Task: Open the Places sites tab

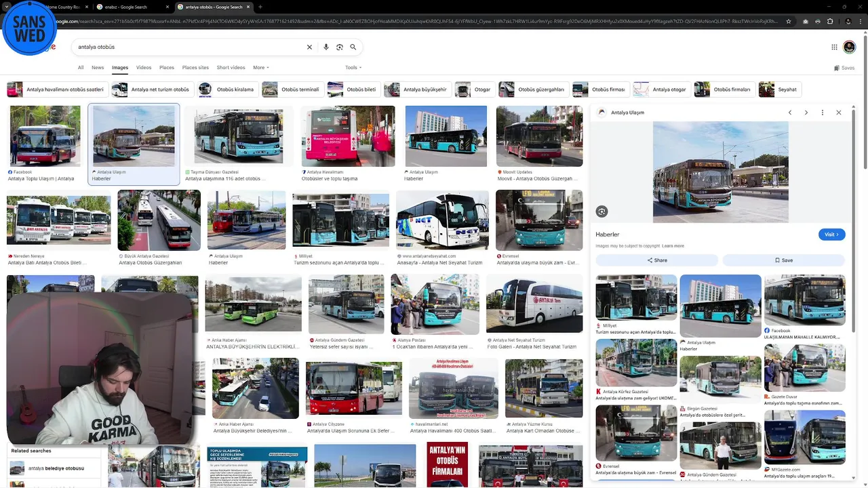Action: [195, 68]
